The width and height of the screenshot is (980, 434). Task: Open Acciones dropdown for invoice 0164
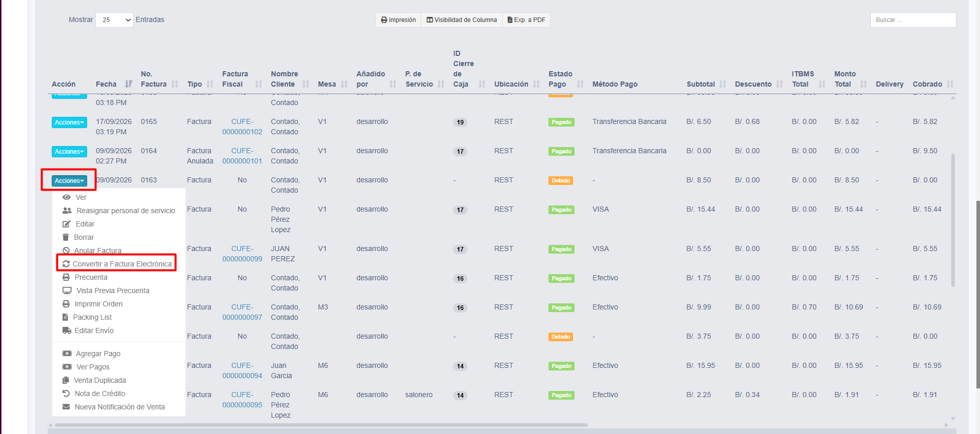tap(69, 152)
